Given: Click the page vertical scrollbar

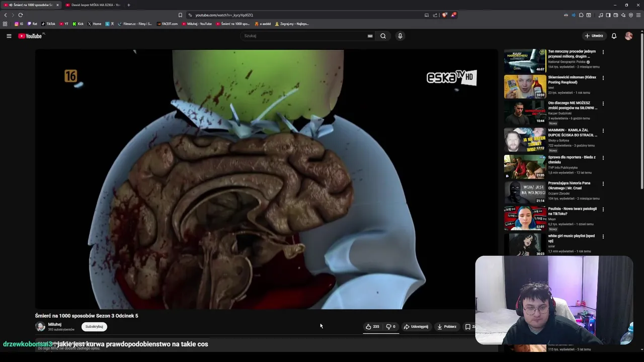Looking at the screenshot, I should (642, 111).
